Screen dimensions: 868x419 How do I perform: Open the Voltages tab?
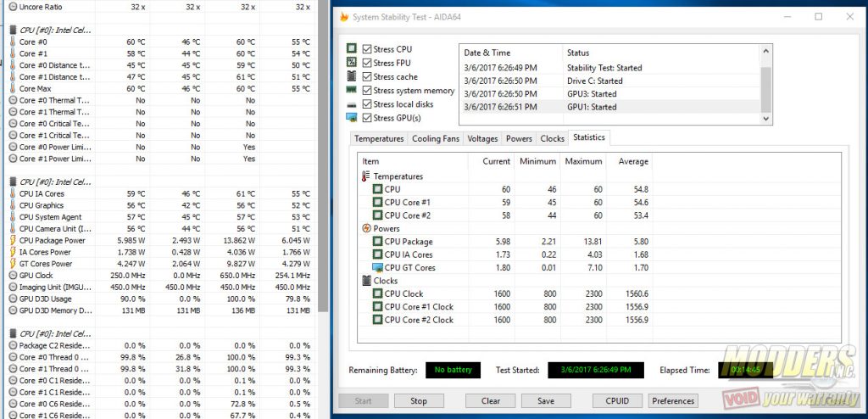482,138
